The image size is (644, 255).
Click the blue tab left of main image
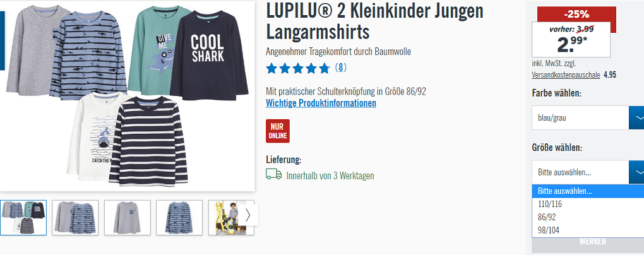(x=2, y=40)
